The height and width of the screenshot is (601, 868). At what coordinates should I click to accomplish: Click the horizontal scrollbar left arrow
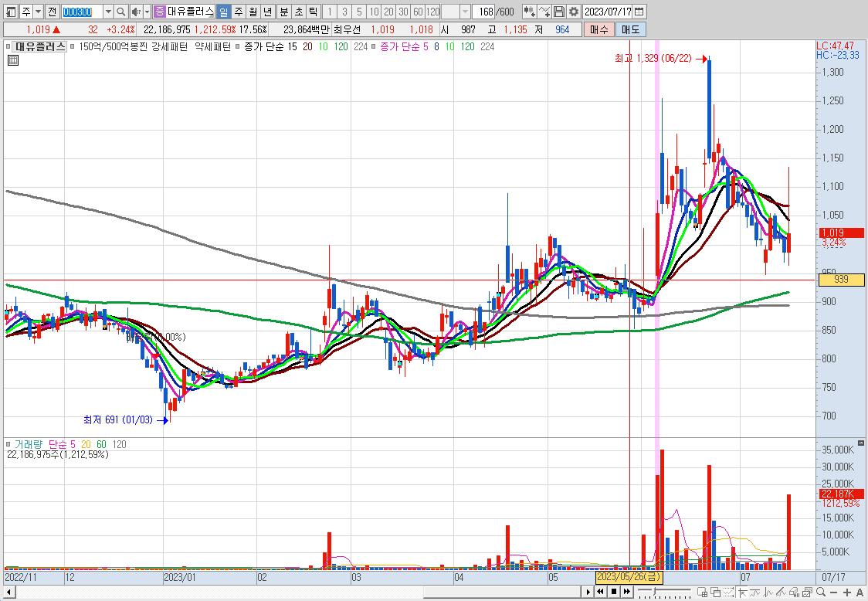pos(8,593)
